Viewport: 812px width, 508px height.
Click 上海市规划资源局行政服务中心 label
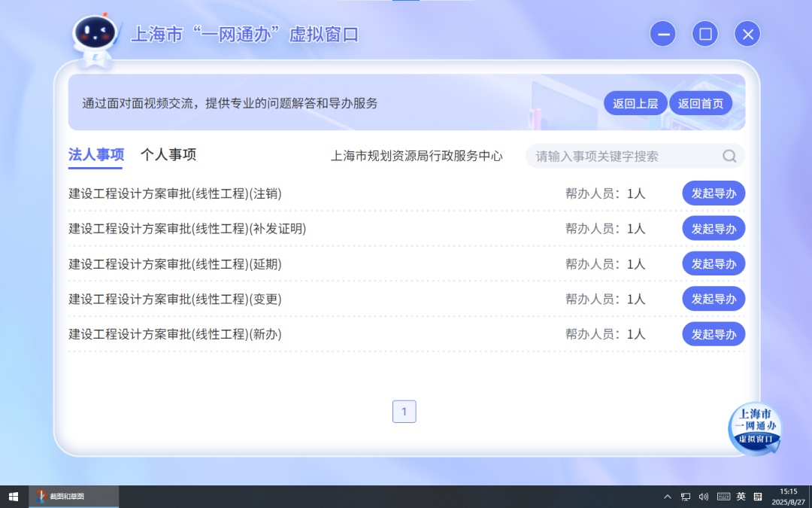point(417,156)
